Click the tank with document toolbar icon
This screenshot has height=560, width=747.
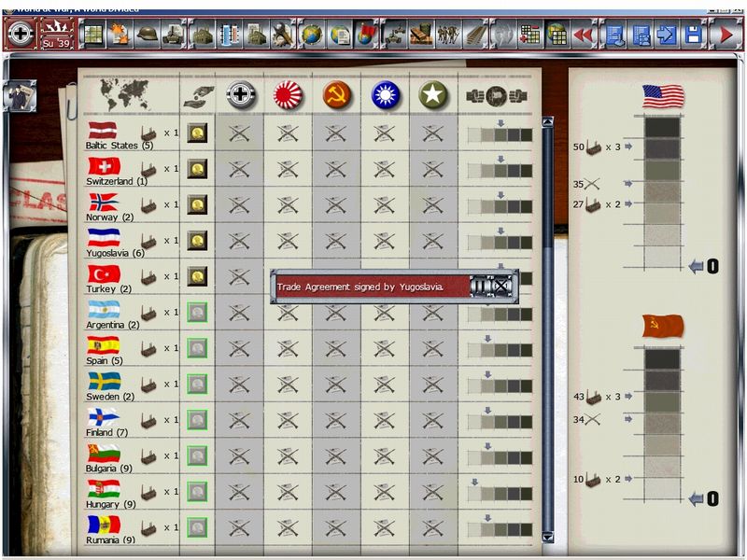pyautogui.click(x=174, y=35)
